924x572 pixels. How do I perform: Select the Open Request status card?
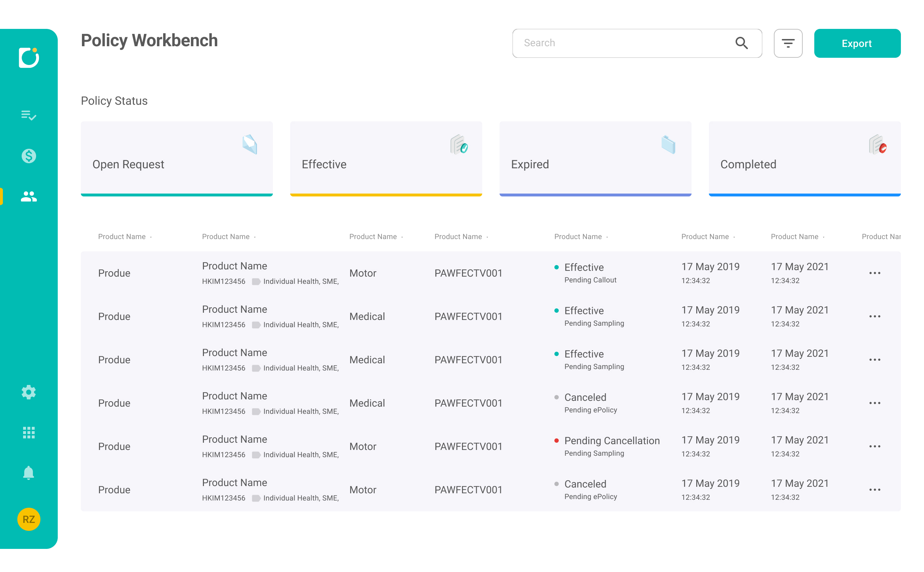176,159
